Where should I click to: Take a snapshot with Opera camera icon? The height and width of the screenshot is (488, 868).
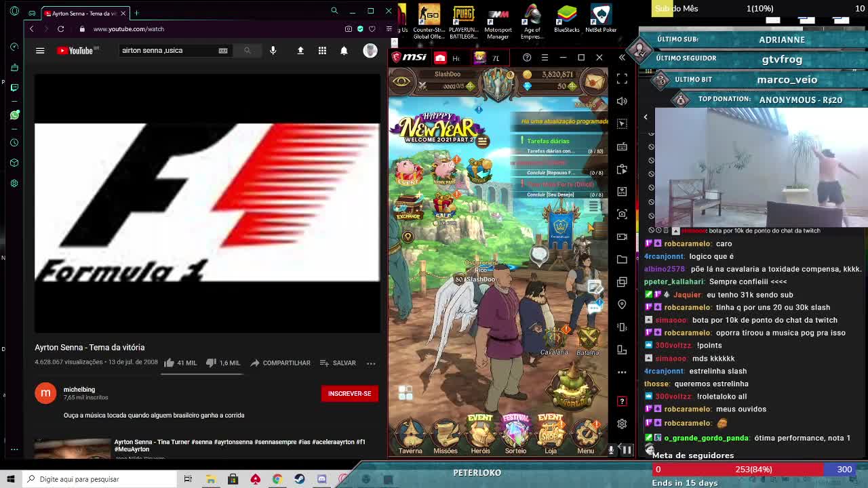(349, 28)
